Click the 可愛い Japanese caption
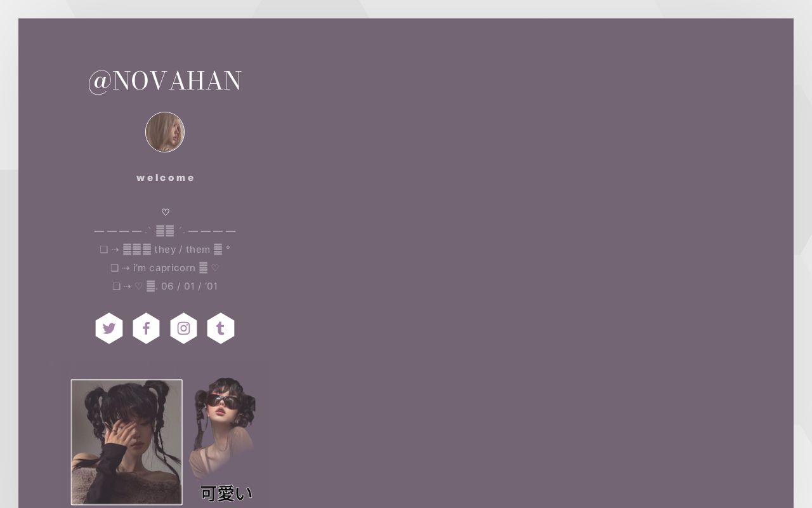 pos(226,493)
